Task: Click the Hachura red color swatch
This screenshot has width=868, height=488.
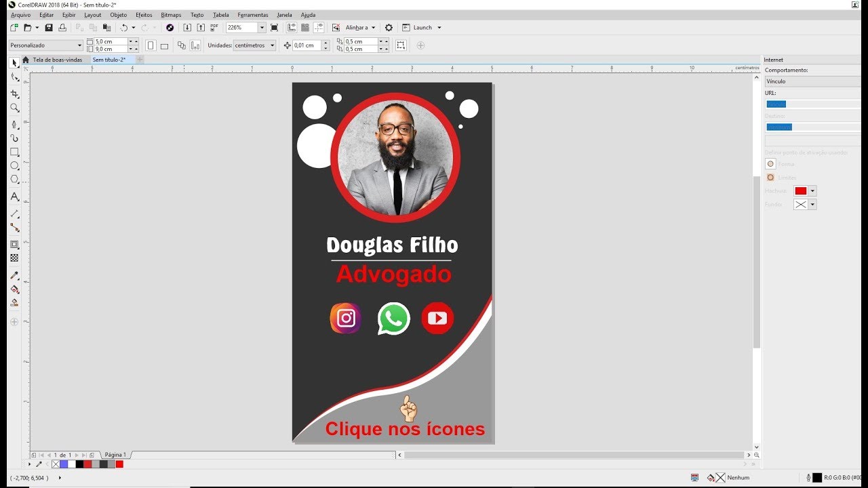Action: click(801, 191)
